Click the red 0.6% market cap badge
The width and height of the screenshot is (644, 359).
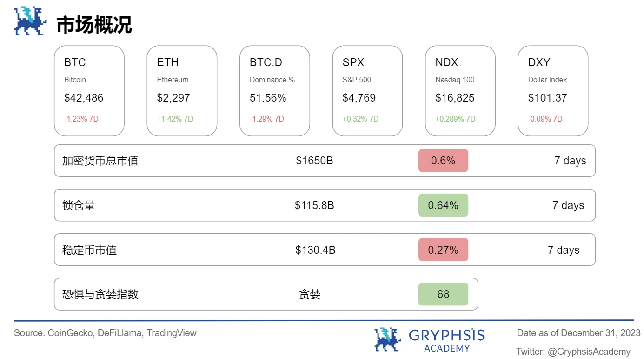(x=443, y=161)
